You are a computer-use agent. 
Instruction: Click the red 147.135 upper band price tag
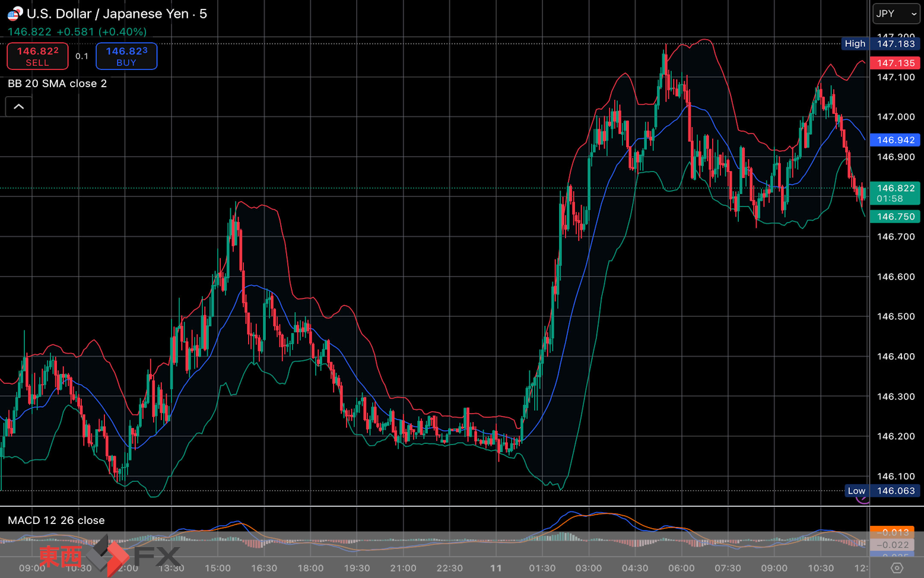pos(896,63)
